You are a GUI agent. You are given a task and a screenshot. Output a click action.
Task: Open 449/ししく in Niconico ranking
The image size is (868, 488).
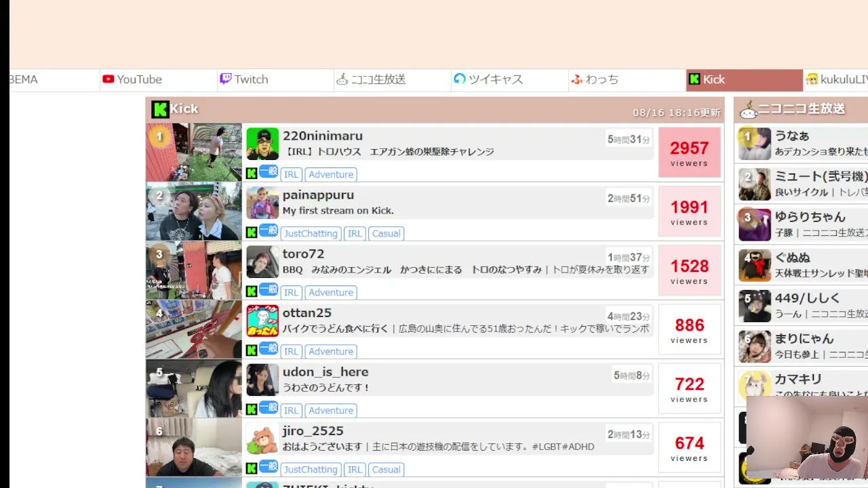pos(808,298)
